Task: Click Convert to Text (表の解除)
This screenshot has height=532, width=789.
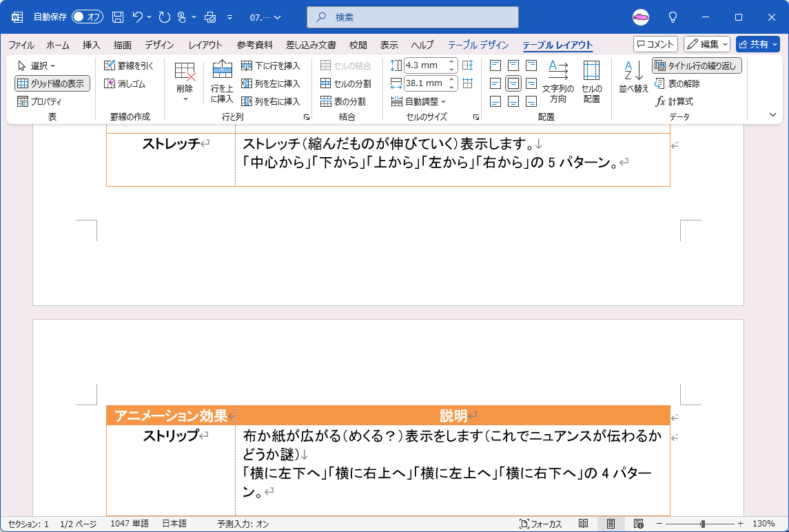Action: point(677,83)
